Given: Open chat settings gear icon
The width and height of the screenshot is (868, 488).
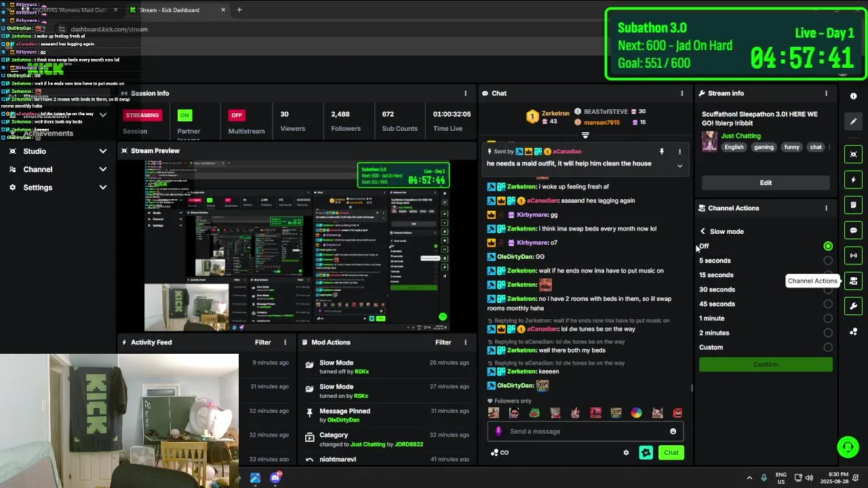Looking at the screenshot, I should (626, 453).
